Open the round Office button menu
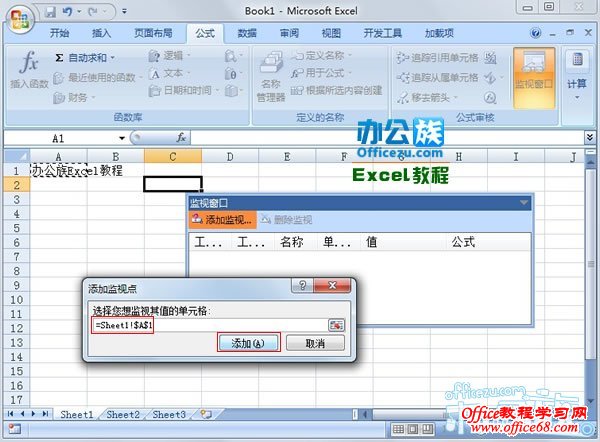 [x=19, y=19]
